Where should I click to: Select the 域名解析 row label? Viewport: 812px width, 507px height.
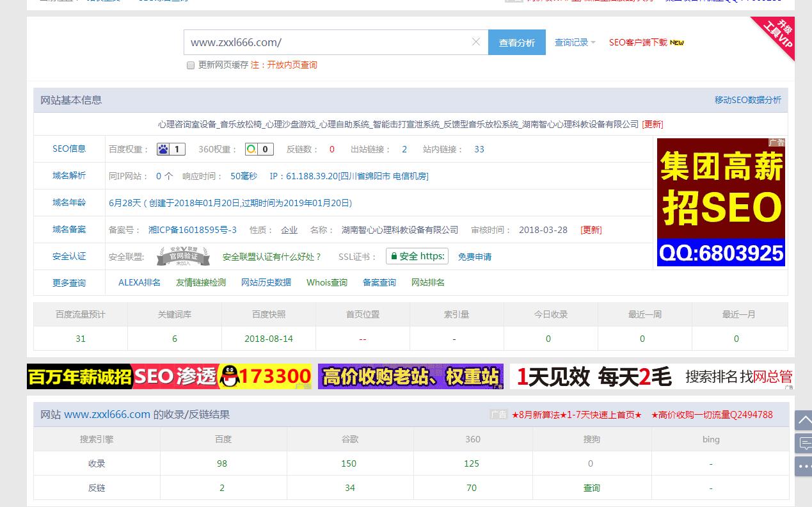[x=69, y=175]
